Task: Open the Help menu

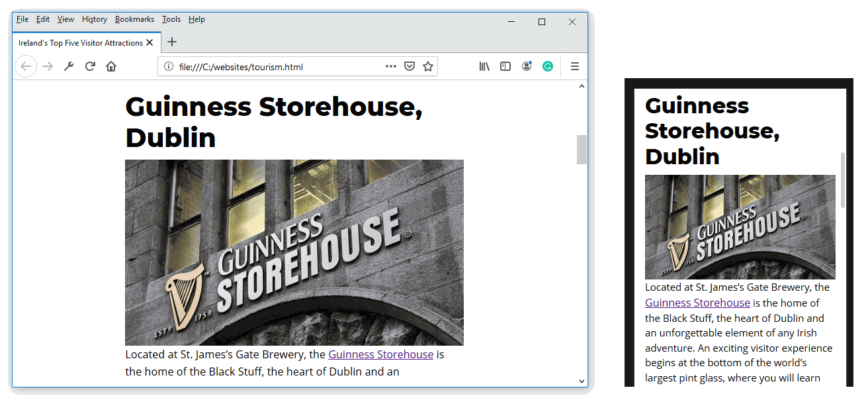Action: tap(196, 19)
